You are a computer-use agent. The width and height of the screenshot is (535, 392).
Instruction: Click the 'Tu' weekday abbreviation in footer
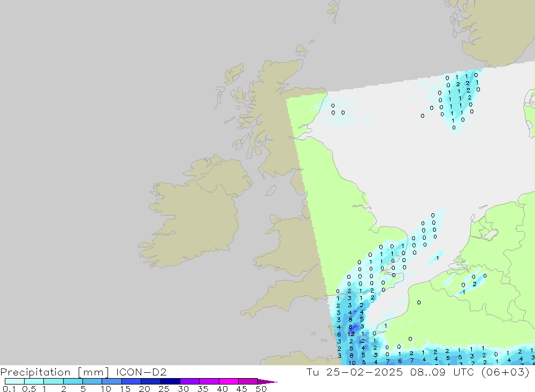click(x=312, y=372)
